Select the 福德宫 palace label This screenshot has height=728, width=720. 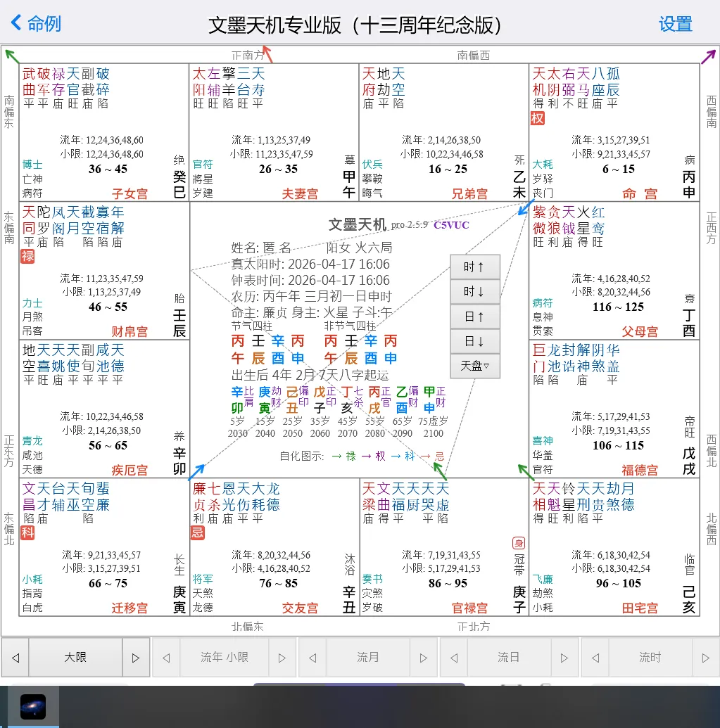pyautogui.click(x=640, y=470)
